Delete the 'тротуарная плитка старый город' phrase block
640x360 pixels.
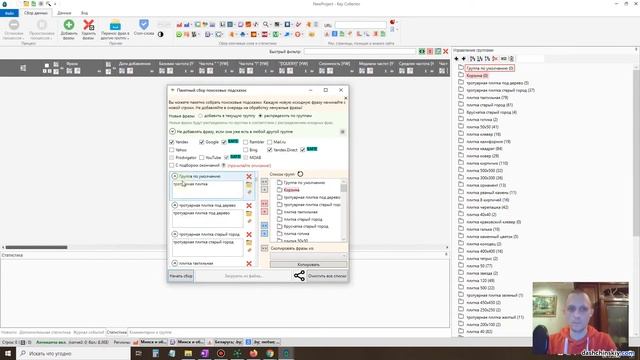point(249,234)
